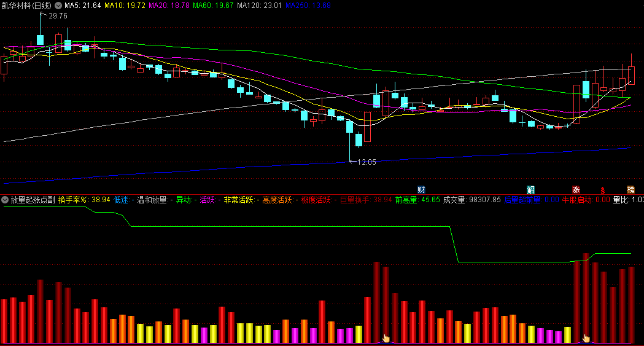Click the 低迷 indicator label
The image size is (644, 346).
pyautogui.click(x=123, y=200)
